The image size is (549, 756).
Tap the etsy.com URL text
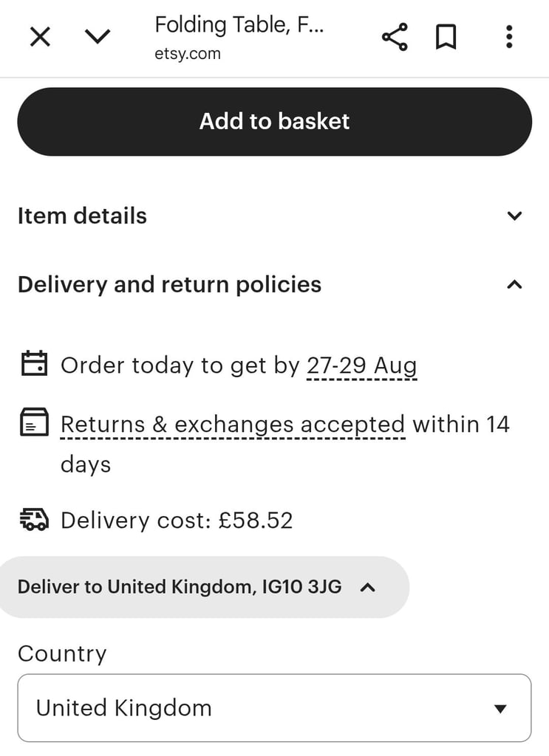188,53
